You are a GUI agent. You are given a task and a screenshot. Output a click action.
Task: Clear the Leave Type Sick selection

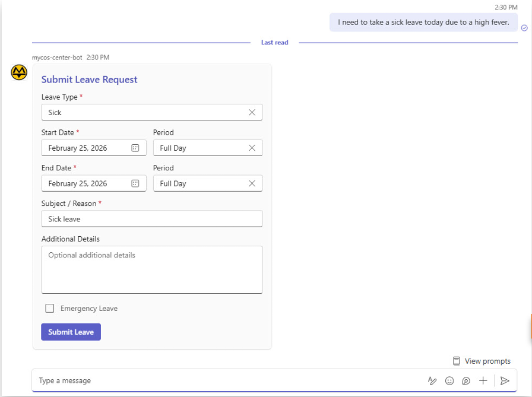click(x=252, y=113)
